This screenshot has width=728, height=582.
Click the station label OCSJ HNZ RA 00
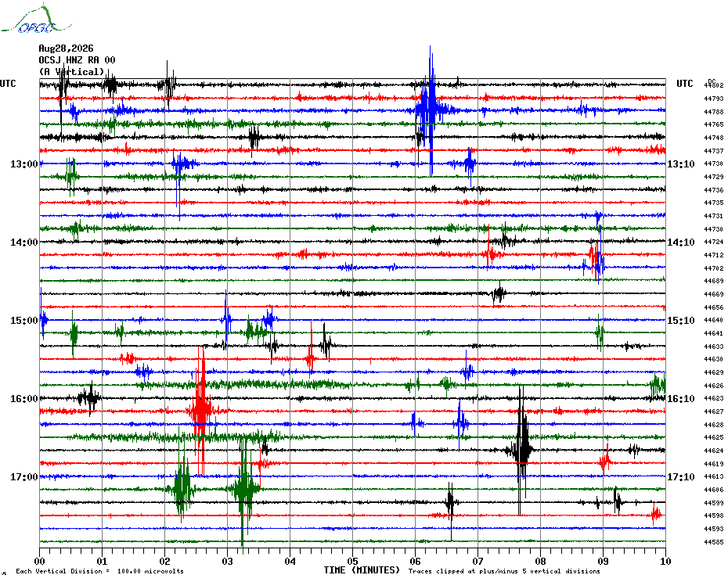(x=77, y=60)
